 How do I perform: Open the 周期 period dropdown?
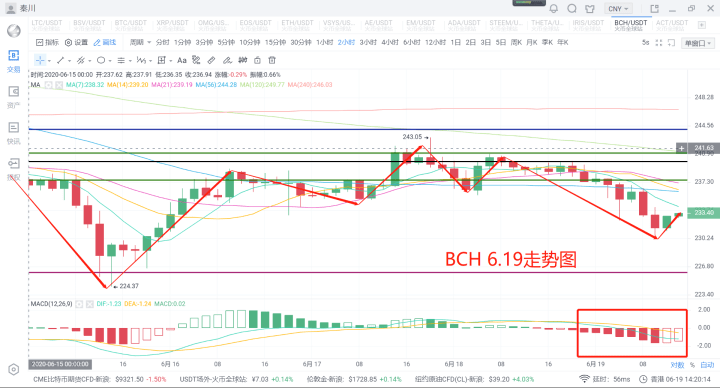click(140, 42)
